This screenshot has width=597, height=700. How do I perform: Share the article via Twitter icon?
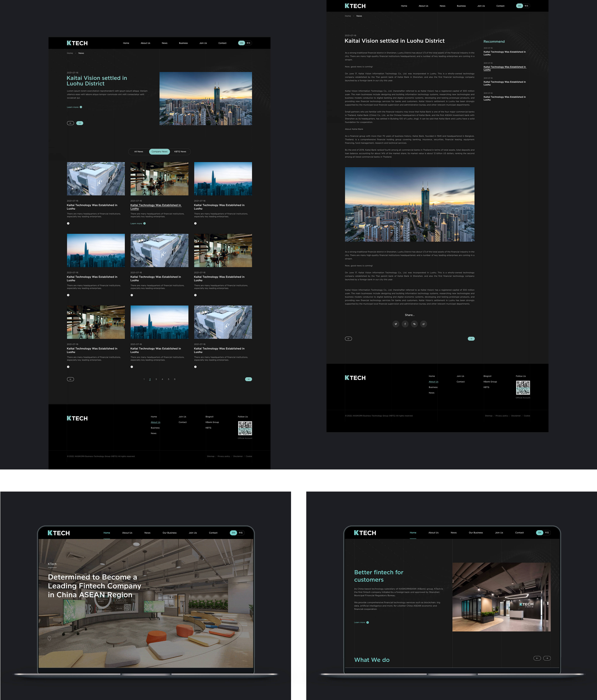[396, 324]
